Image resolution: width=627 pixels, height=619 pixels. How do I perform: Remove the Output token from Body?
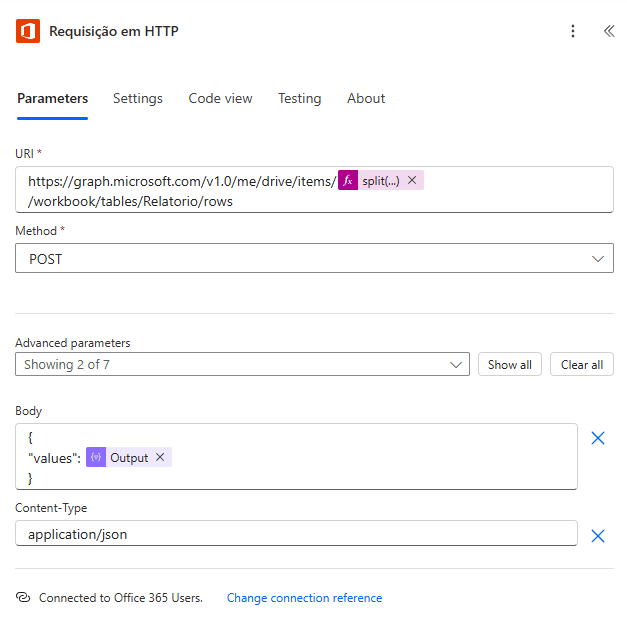point(160,457)
